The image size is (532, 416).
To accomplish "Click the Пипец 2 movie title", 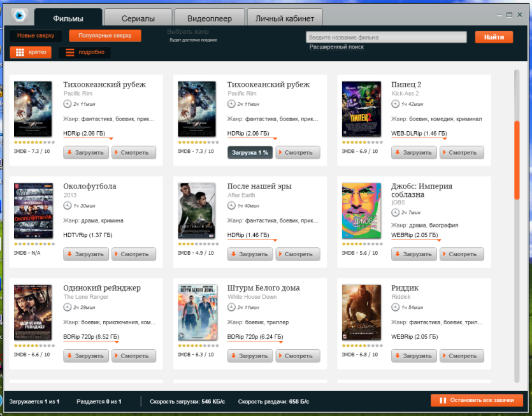I will tap(406, 85).
